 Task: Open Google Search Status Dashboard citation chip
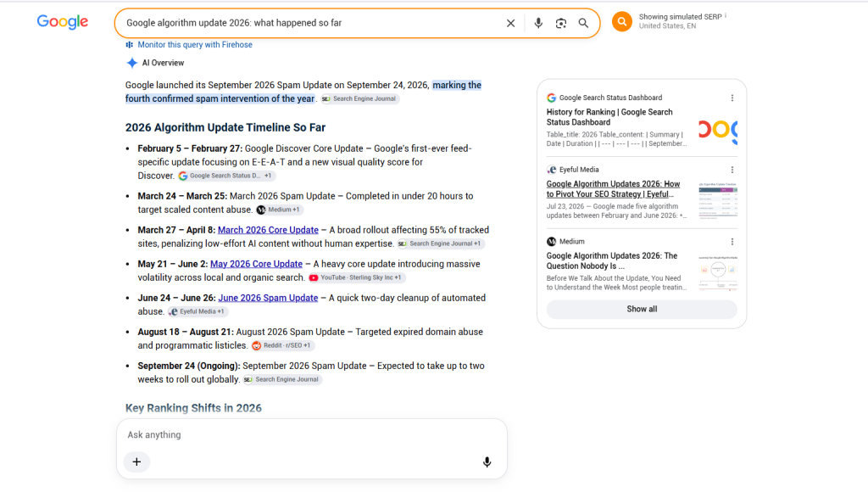[225, 176]
